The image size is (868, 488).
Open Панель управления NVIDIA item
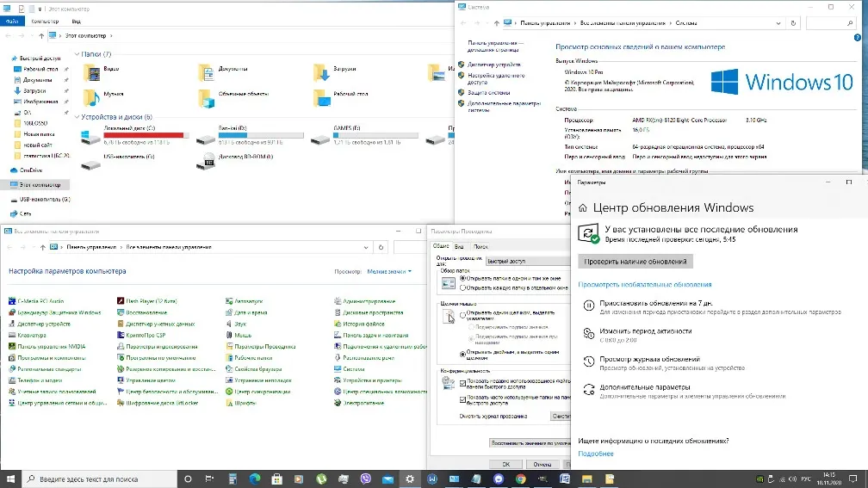pos(47,346)
